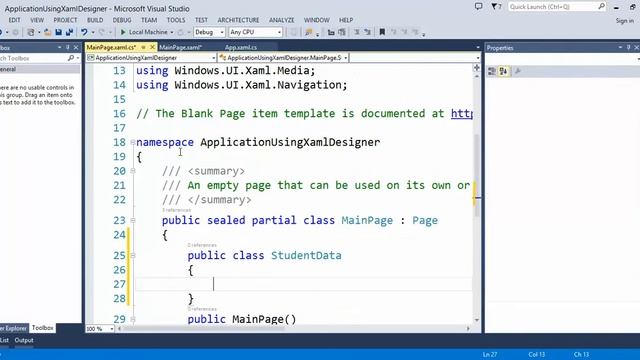This screenshot has height=360, width=640.
Task: Open the notifications flag icon
Action: (496, 7)
